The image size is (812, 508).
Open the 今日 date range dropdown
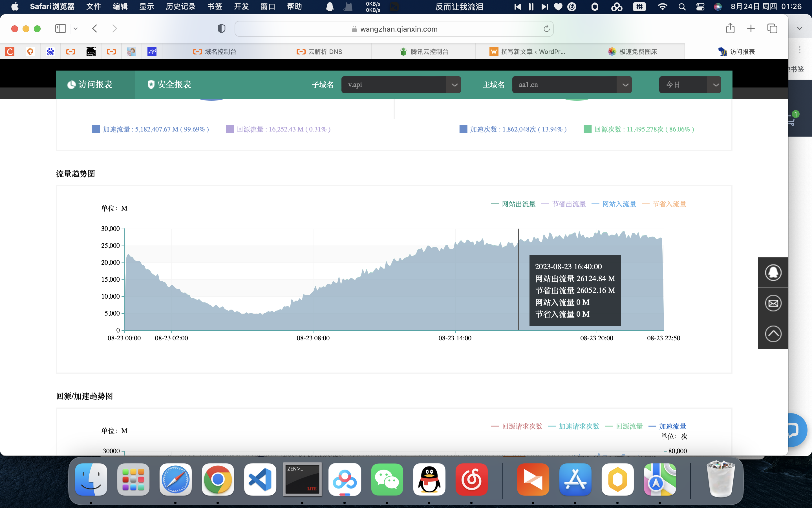pyautogui.click(x=690, y=85)
